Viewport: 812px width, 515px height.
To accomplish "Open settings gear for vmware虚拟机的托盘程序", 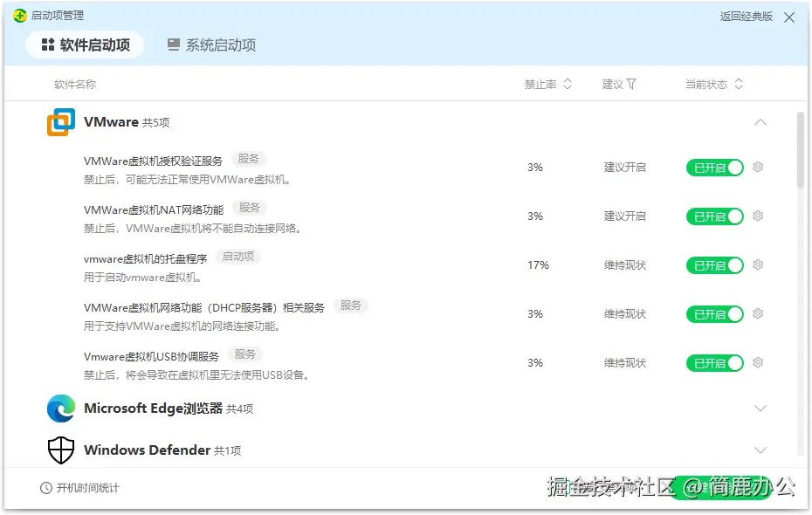I will [x=758, y=264].
